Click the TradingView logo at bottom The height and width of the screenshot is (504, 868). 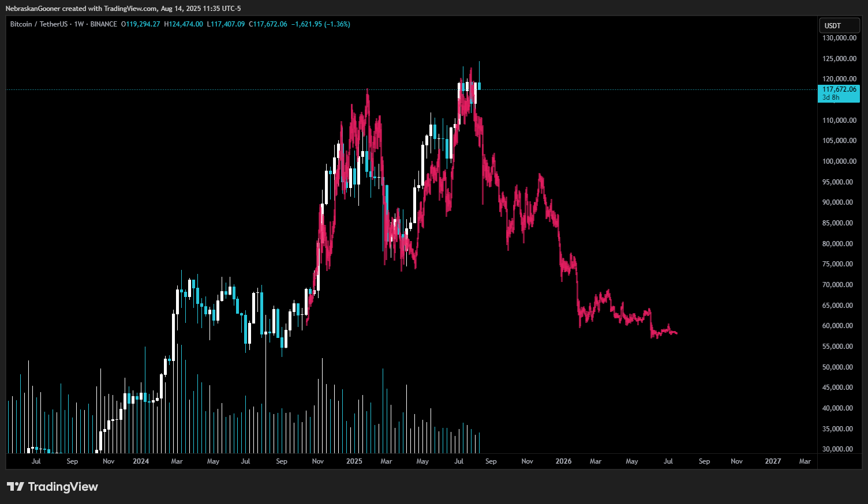(x=53, y=487)
